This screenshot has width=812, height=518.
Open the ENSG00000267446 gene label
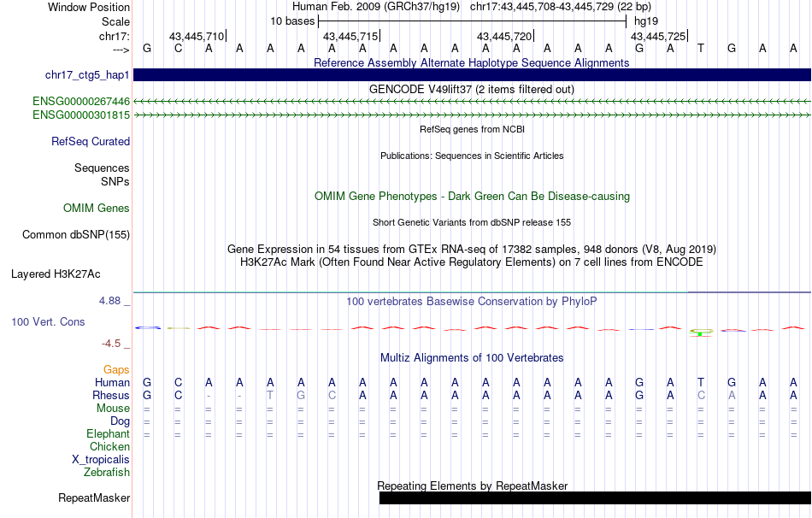81,102
